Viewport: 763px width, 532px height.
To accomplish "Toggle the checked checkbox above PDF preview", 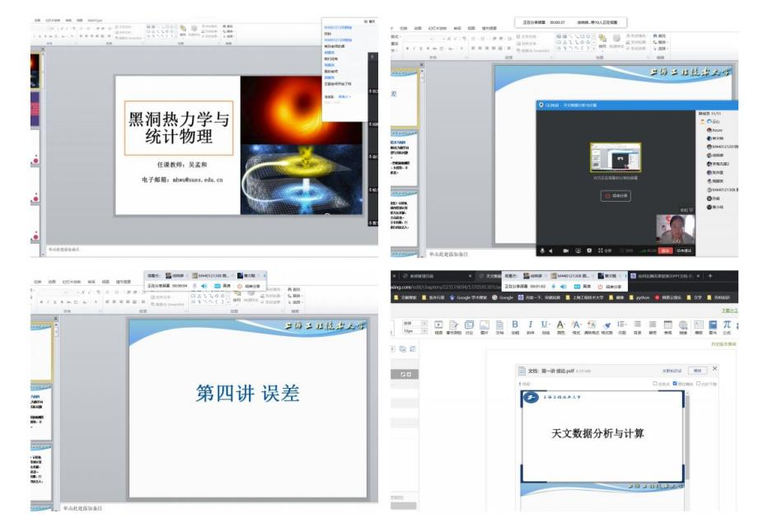I will pos(676,384).
